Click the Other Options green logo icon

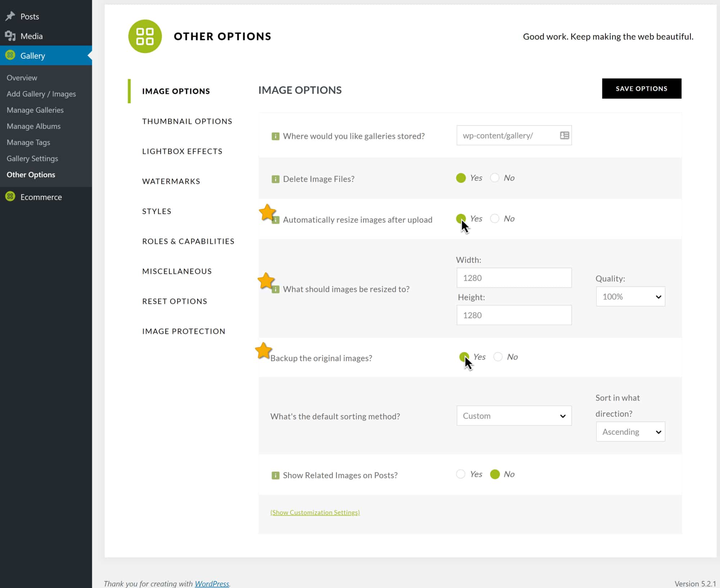point(145,36)
